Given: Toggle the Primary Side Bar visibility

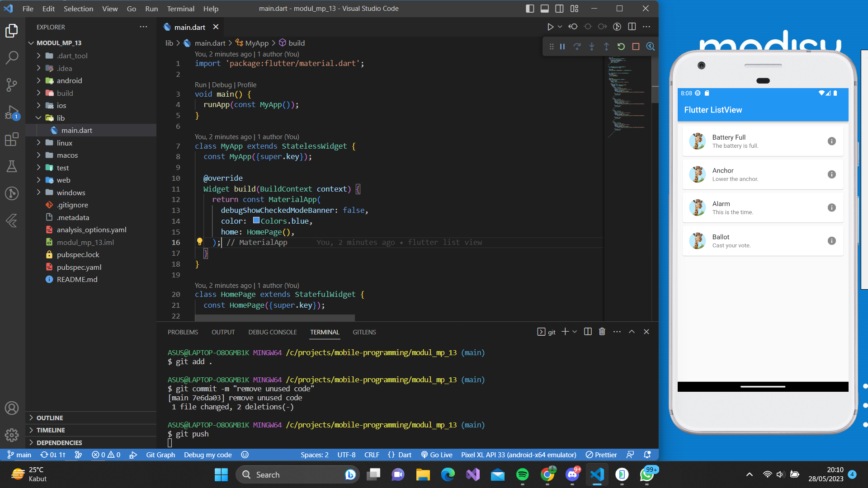Looking at the screenshot, I should coord(529,8).
